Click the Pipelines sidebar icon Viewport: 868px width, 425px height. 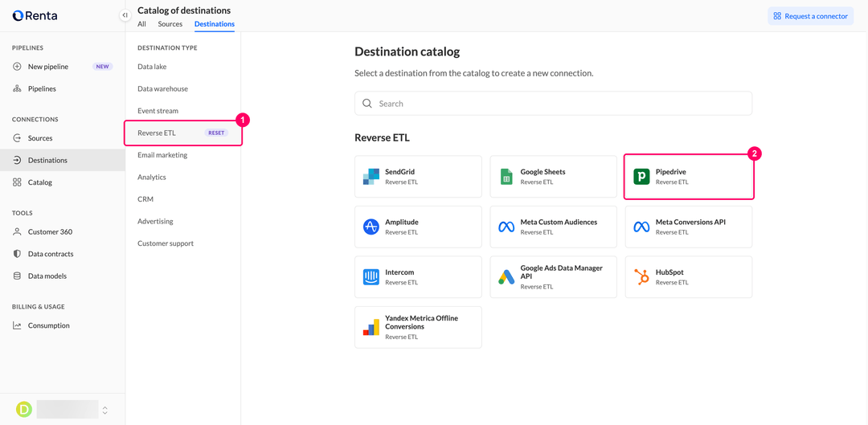pyautogui.click(x=17, y=88)
